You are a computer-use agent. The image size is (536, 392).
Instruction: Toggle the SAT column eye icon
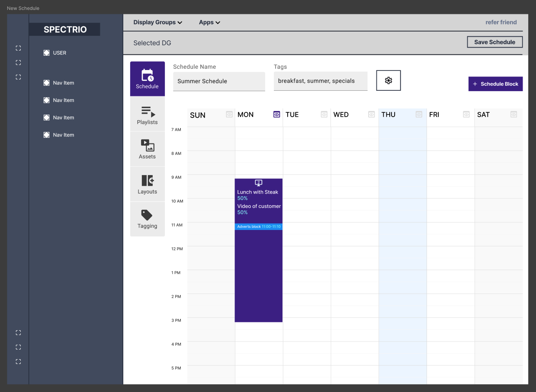(x=514, y=115)
